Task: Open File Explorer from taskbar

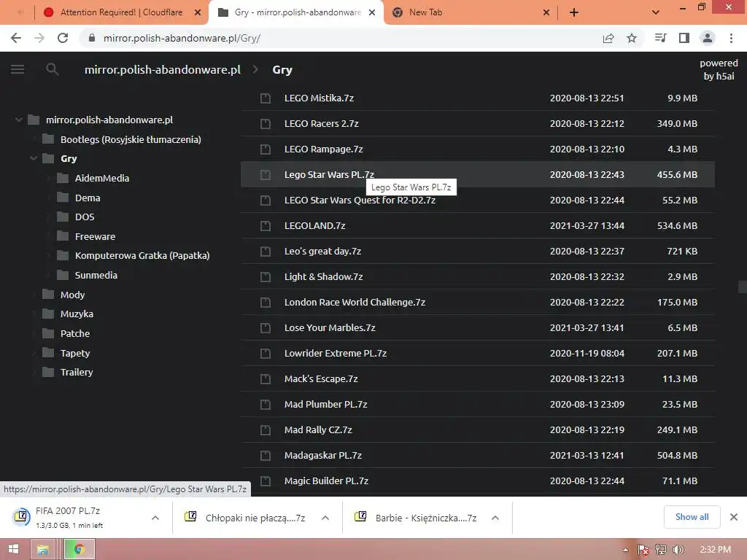Action: 43,550
